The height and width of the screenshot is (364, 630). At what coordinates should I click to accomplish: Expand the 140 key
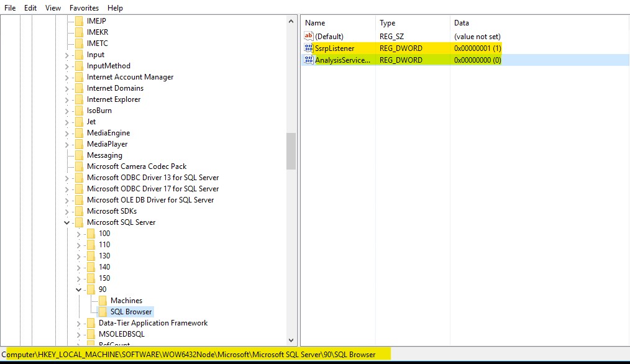point(79,268)
